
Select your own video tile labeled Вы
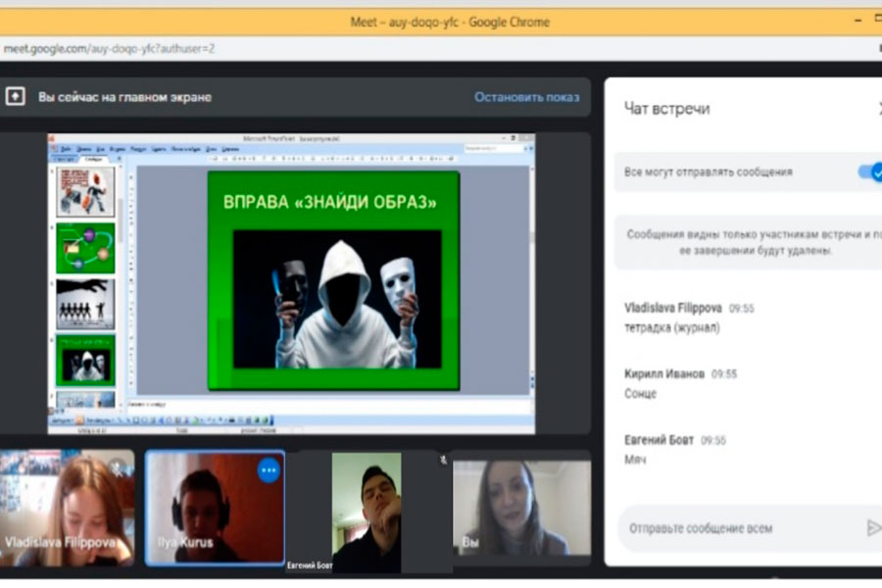point(522,508)
